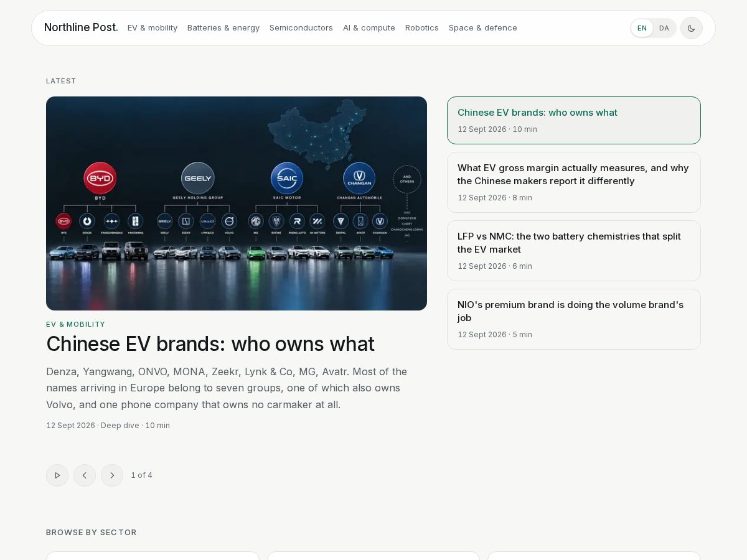Switch language to DA
This screenshot has height=560, width=747.
664,28
